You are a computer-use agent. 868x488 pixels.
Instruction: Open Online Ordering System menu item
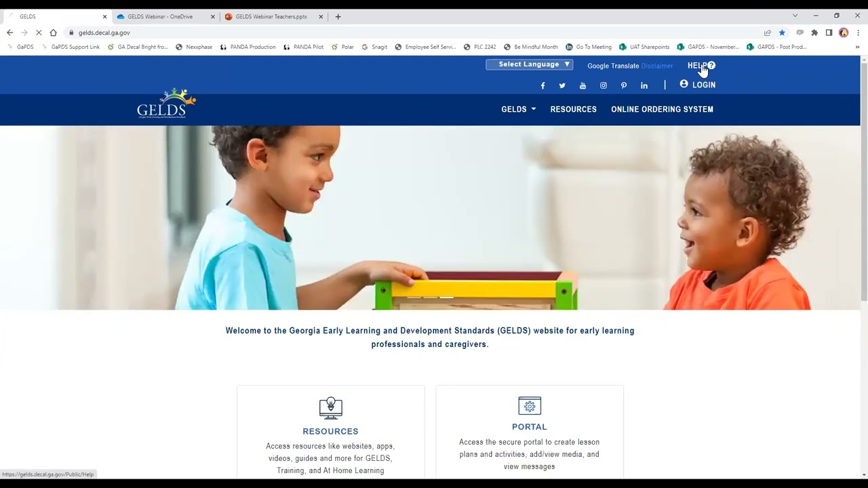662,109
